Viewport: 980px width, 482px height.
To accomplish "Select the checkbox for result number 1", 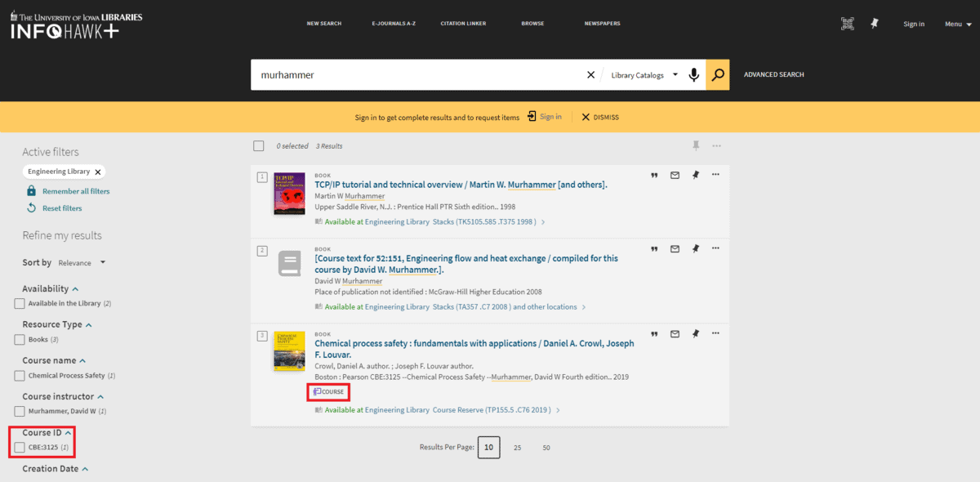I will click(262, 177).
